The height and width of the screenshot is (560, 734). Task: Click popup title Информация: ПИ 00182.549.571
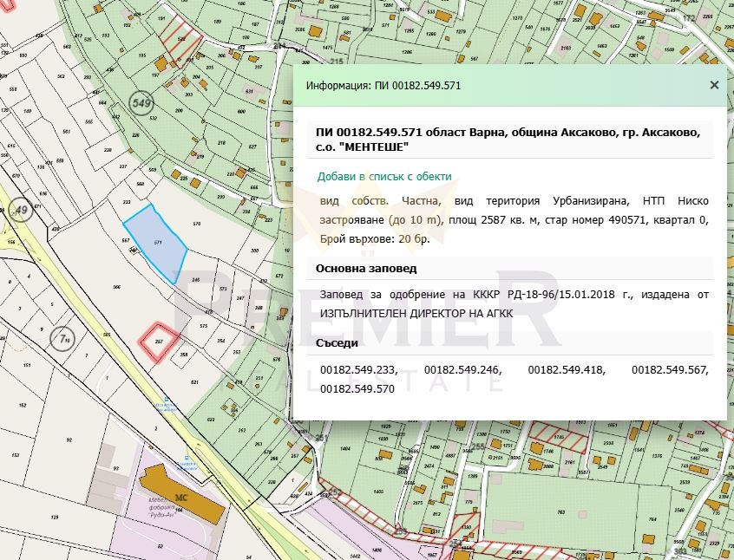[385, 85]
